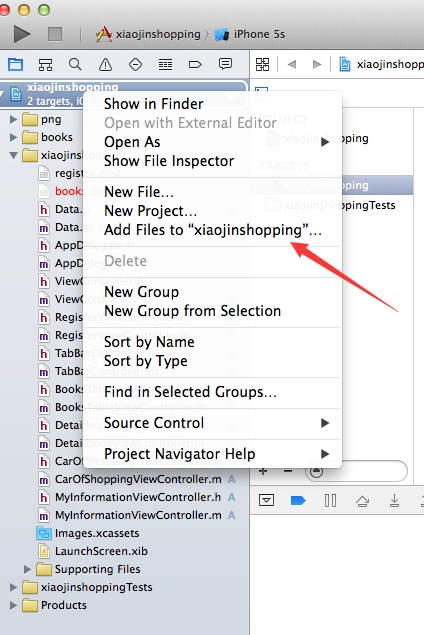Open the Debug navigator icon
The height and width of the screenshot is (635, 424).
tap(165, 64)
